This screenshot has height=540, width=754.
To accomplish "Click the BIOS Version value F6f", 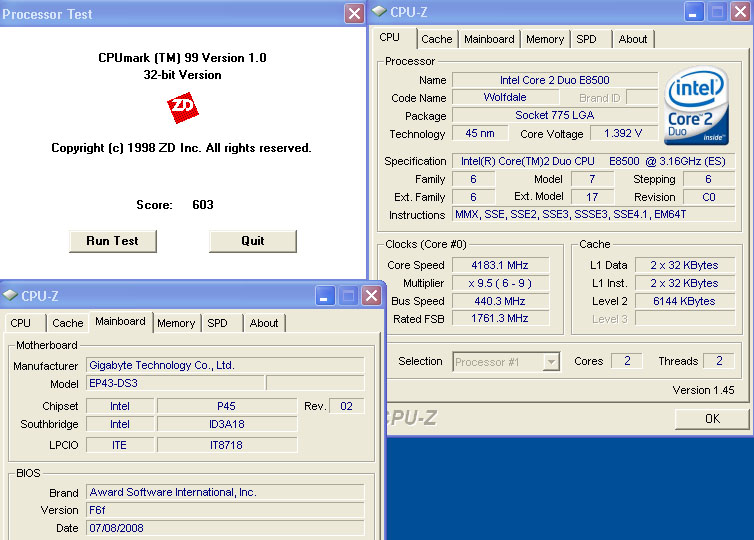I will [x=225, y=510].
